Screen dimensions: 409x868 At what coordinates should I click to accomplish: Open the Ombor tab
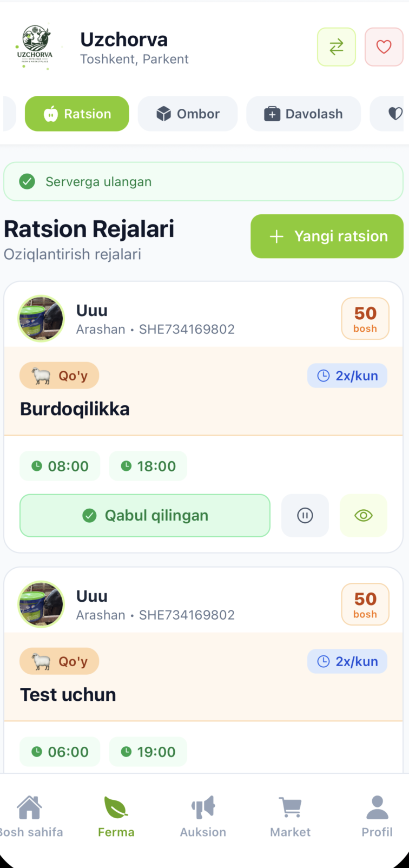pyautogui.click(x=187, y=114)
